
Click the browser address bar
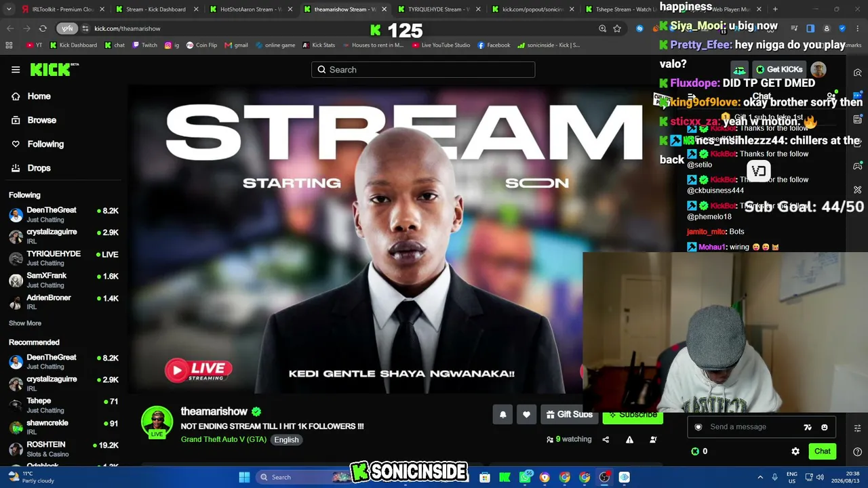click(x=339, y=28)
